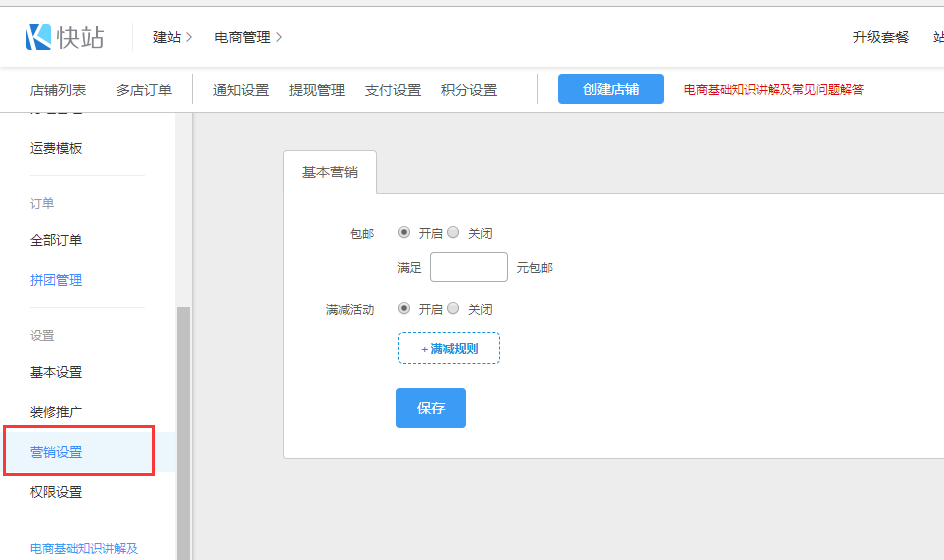Select 提现管理 in the navigation bar

(x=316, y=90)
